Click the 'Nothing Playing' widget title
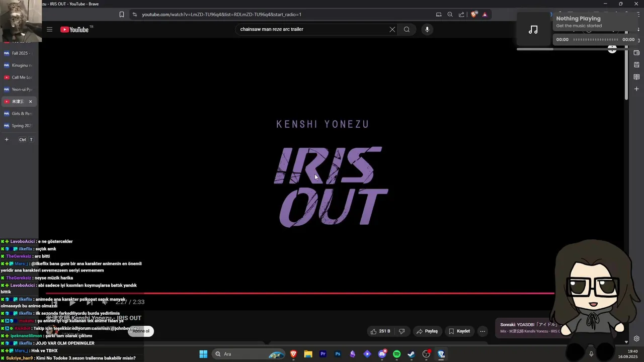The image size is (644, 362). 578,19
